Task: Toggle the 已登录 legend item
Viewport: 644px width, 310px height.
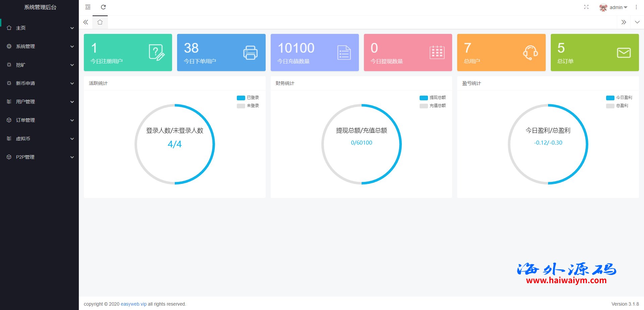Action: 248,98
